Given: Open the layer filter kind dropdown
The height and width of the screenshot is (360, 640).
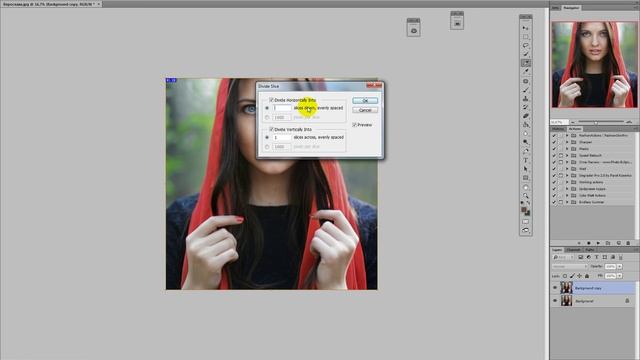Looking at the screenshot, I should pos(563,257).
